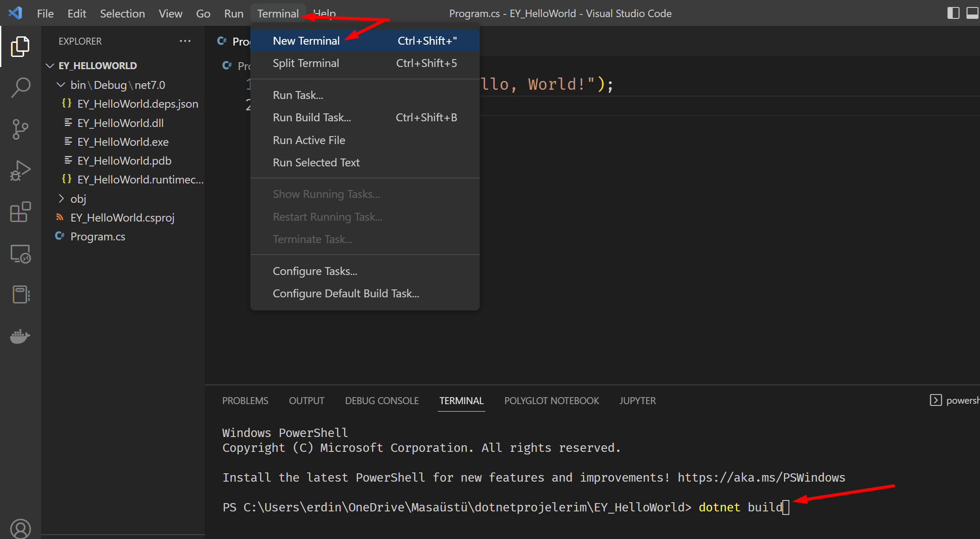Open EY_HelloWorld.dll file
Image resolution: width=980 pixels, height=539 pixels.
pyautogui.click(x=114, y=123)
